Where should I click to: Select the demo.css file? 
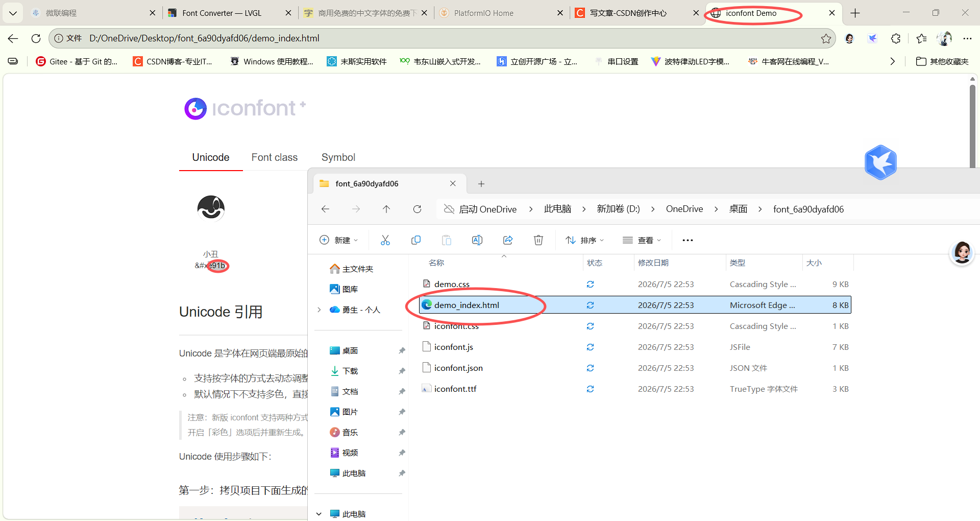click(635, 284)
